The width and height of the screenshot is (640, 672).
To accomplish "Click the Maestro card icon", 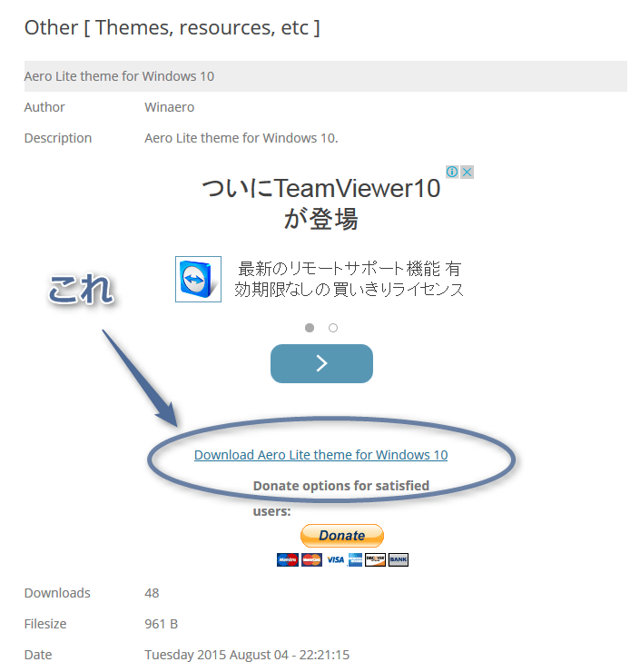I will tap(288, 559).
